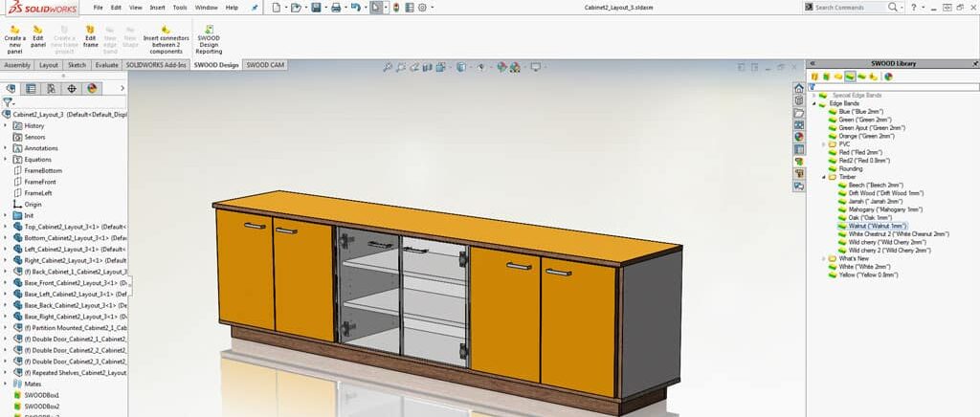Collapse the Edge Bands folder

tap(813, 103)
